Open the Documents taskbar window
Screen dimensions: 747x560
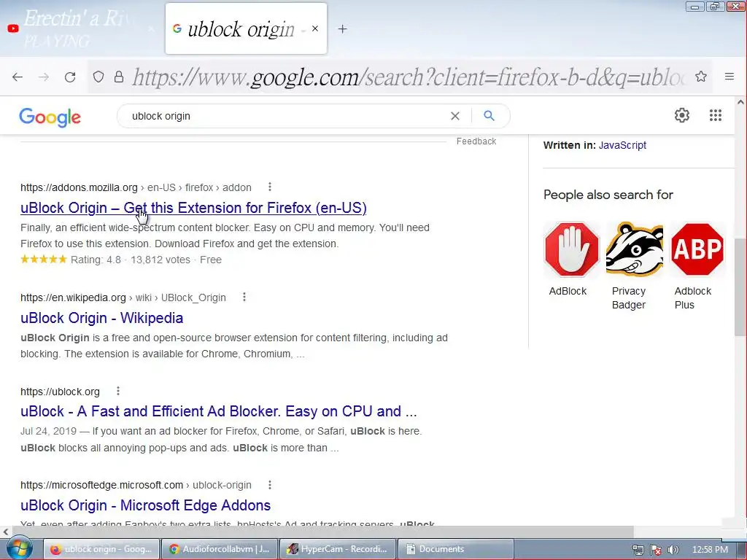point(455,549)
